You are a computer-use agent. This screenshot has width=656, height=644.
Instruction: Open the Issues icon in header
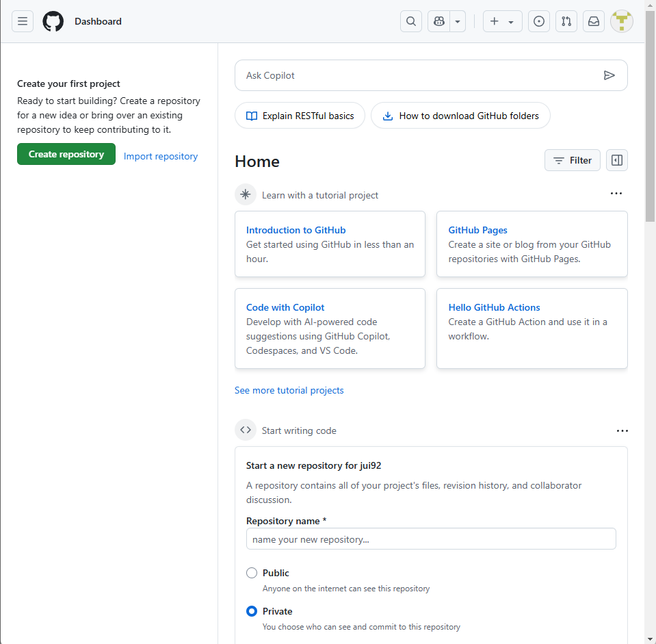tap(539, 21)
